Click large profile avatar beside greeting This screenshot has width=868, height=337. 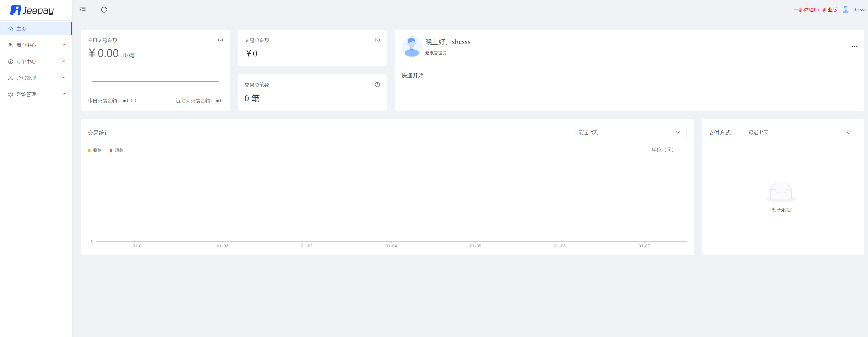pos(411,46)
